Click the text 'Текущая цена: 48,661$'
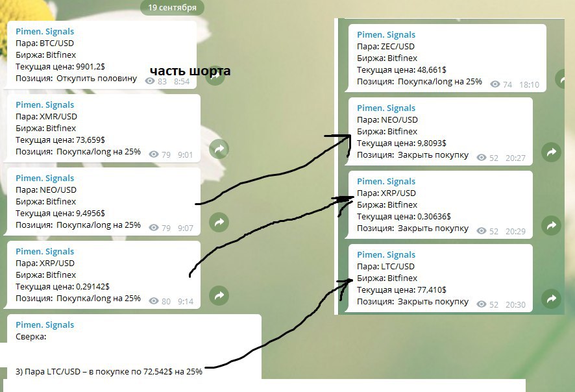This screenshot has height=392, width=575. 402,70
